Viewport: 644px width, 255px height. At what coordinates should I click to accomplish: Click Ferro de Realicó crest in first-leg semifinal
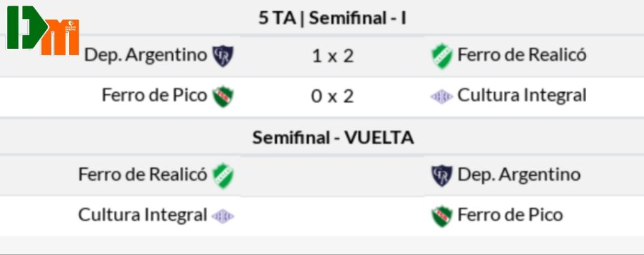click(x=442, y=55)
